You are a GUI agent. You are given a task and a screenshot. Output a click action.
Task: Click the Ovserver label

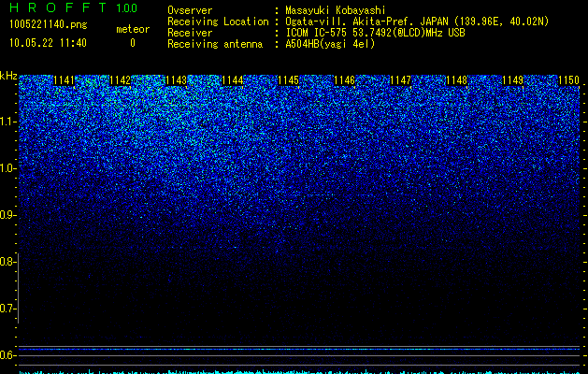(190, 10)
